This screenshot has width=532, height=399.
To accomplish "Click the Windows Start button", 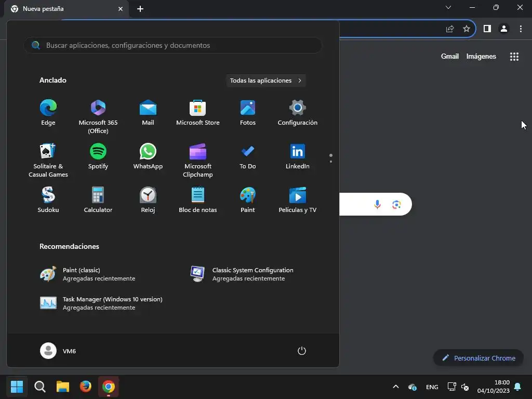I will (x=17, y=387).
